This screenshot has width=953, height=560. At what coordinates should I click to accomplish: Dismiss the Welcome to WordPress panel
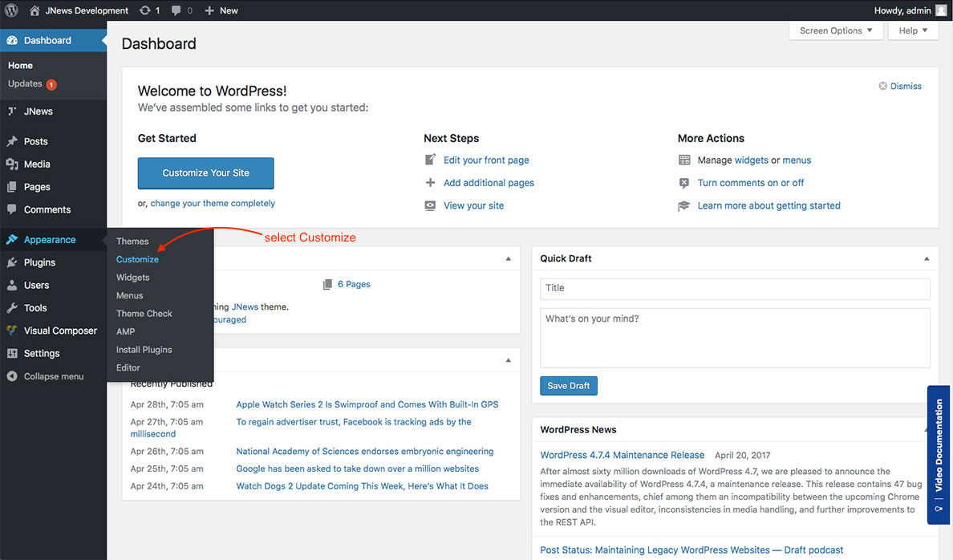point(900,86)
